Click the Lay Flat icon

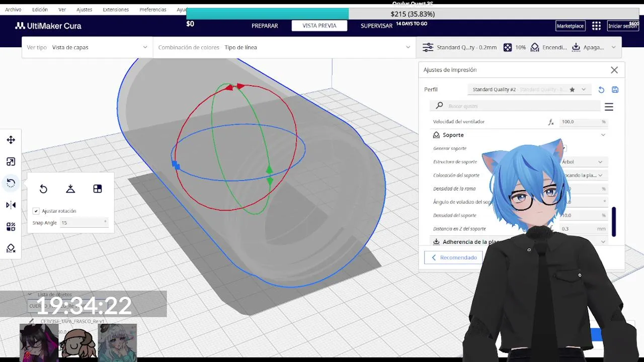[x=70, y=189]
